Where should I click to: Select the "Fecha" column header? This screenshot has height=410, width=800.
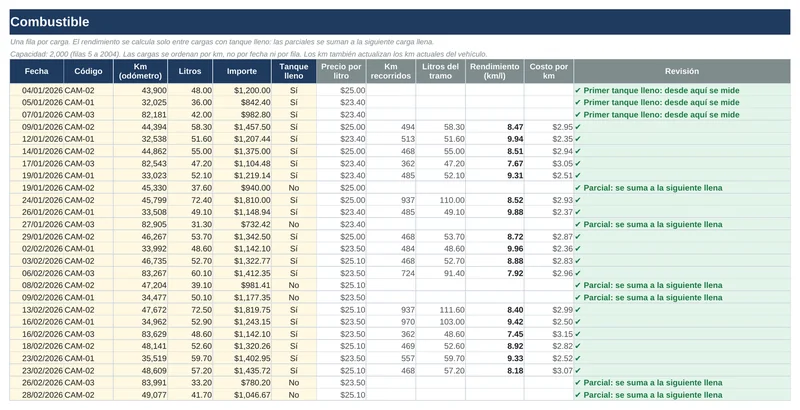(x=37, y=71)
